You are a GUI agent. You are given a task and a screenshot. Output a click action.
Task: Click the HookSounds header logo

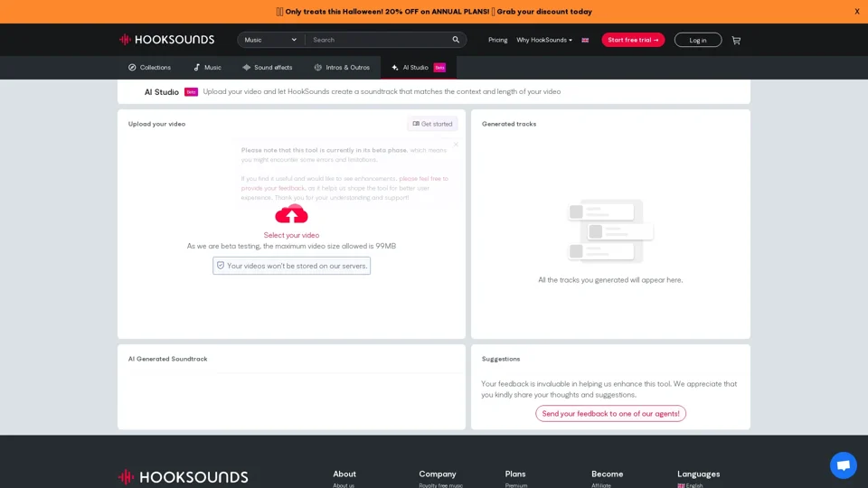click(167, 40)
